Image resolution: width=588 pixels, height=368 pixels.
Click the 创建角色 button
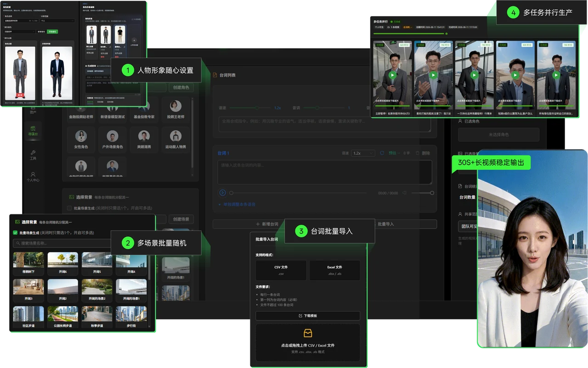coord(181,88)
